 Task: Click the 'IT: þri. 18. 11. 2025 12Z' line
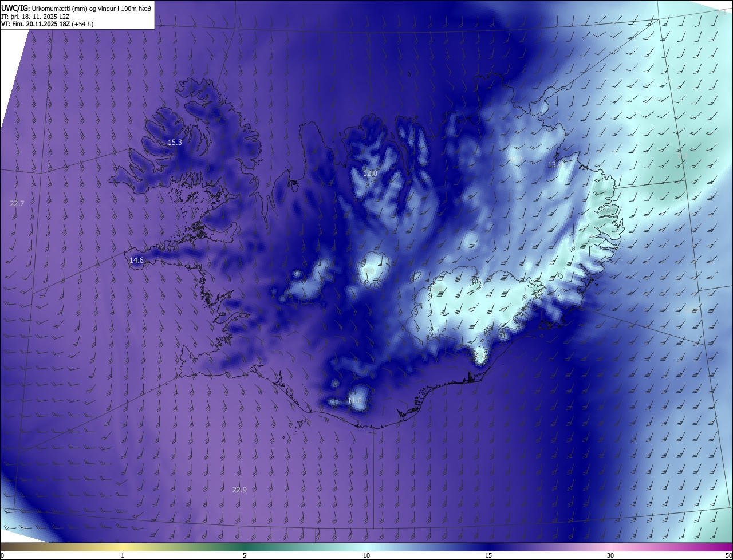click(36, 16)
